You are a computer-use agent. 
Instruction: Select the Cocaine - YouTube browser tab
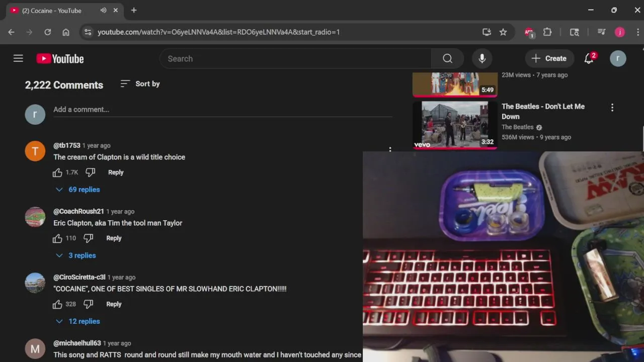coord(64,10)
